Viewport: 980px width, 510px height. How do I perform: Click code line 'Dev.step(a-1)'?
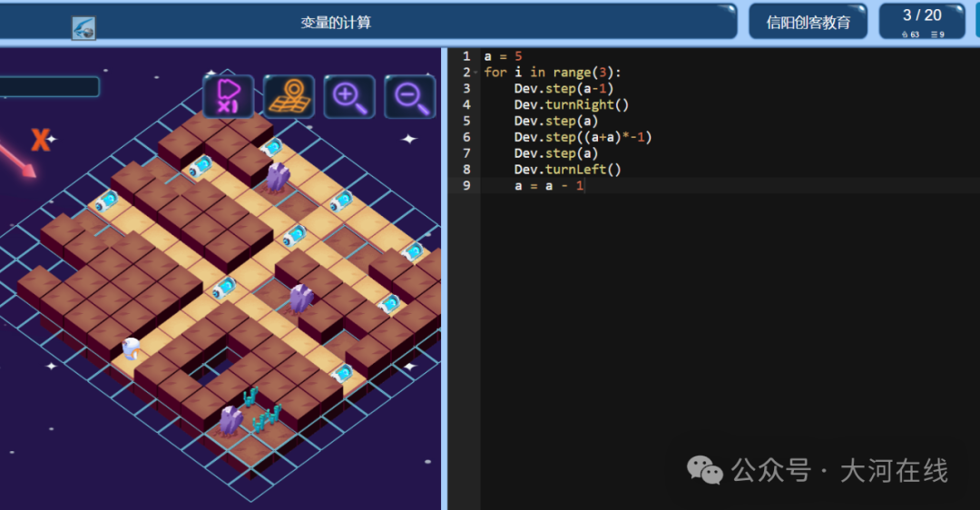563,89
